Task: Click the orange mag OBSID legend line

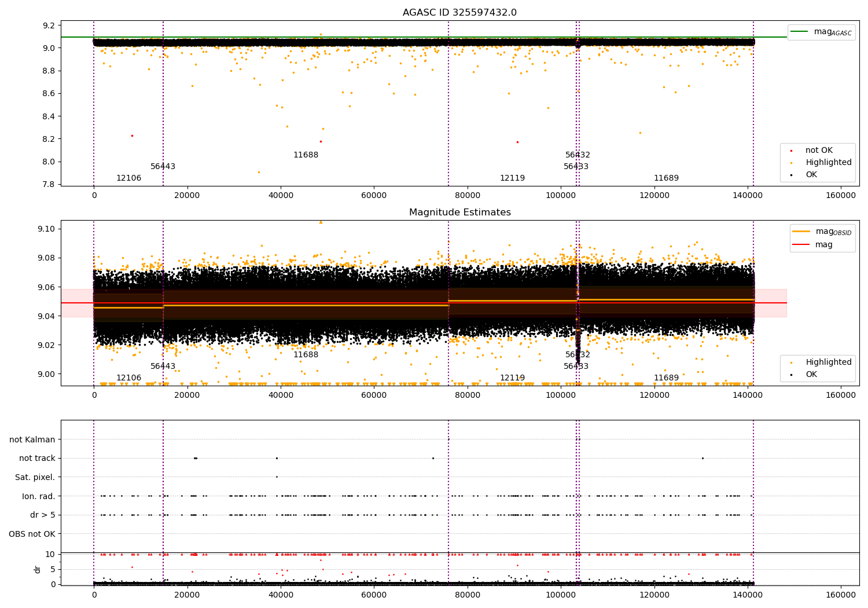Action: 801,231
